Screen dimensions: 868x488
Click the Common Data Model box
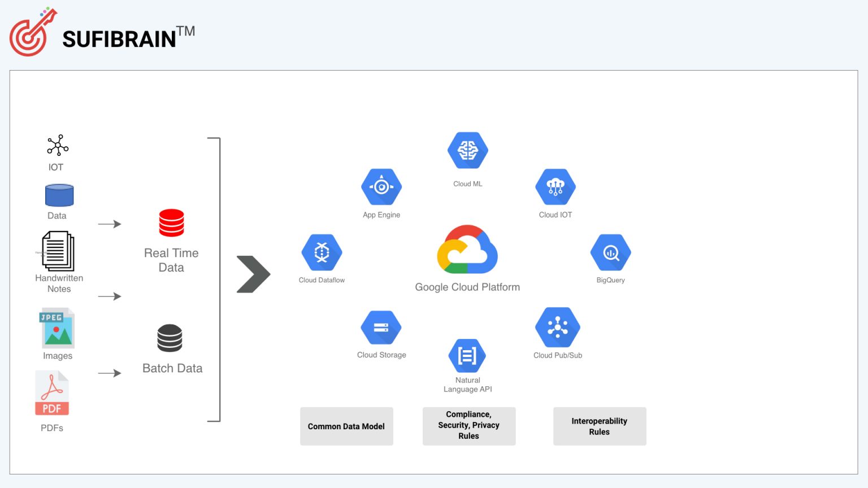[346, 426]
